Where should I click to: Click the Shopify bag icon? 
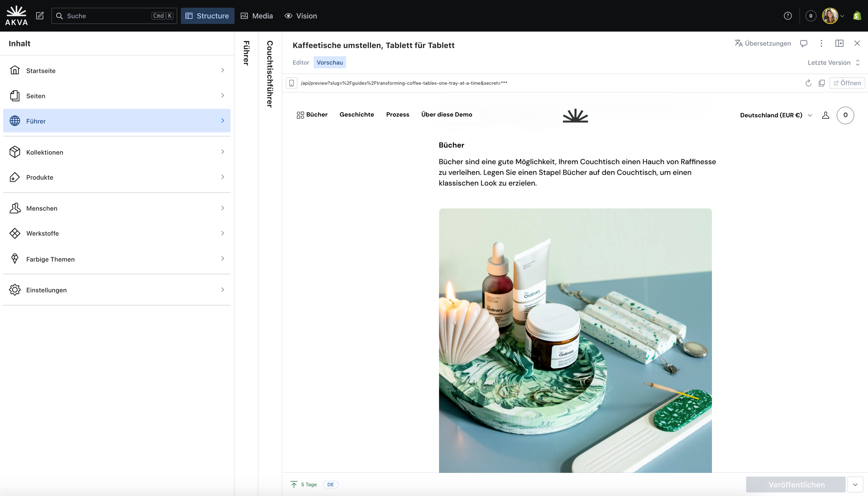(x=857, y=16)
